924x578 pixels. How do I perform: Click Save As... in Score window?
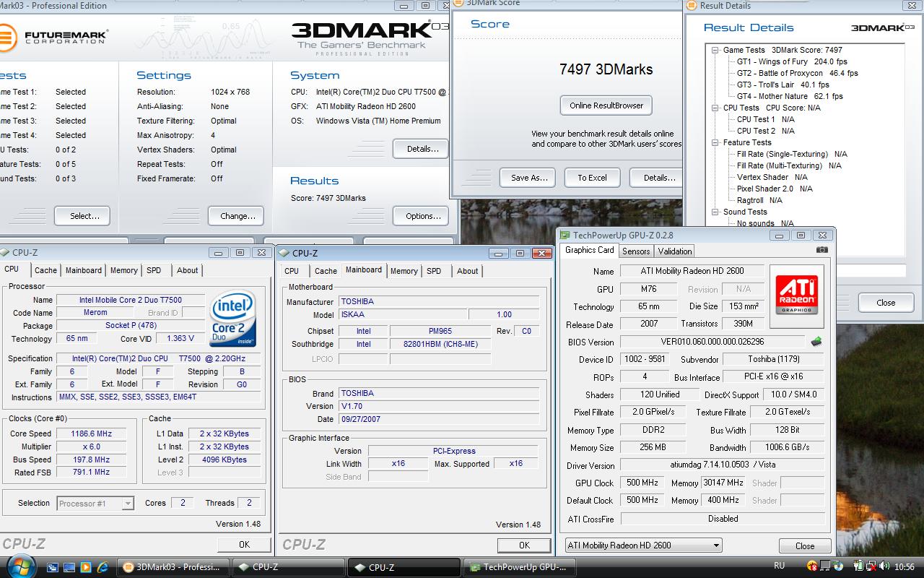[529, 178]
